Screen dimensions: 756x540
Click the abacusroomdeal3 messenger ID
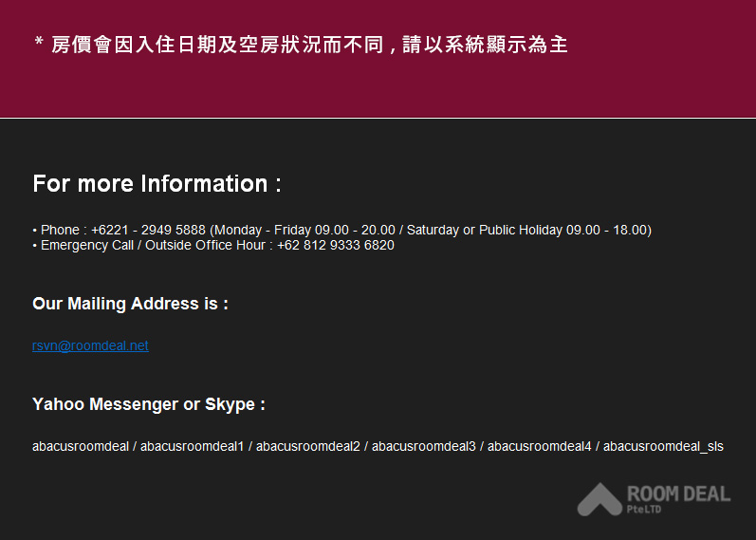[x=424, y=446]
